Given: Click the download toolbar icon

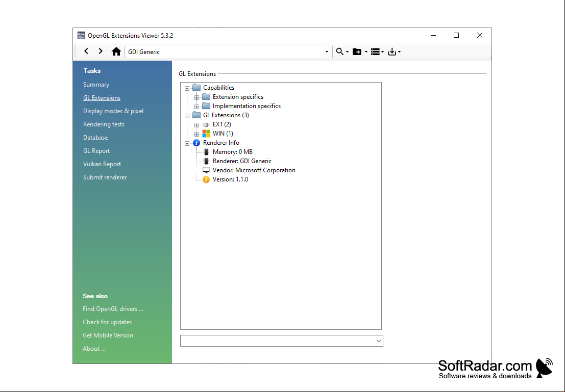Looking at the screenshot, I should [x=391, y=51].
